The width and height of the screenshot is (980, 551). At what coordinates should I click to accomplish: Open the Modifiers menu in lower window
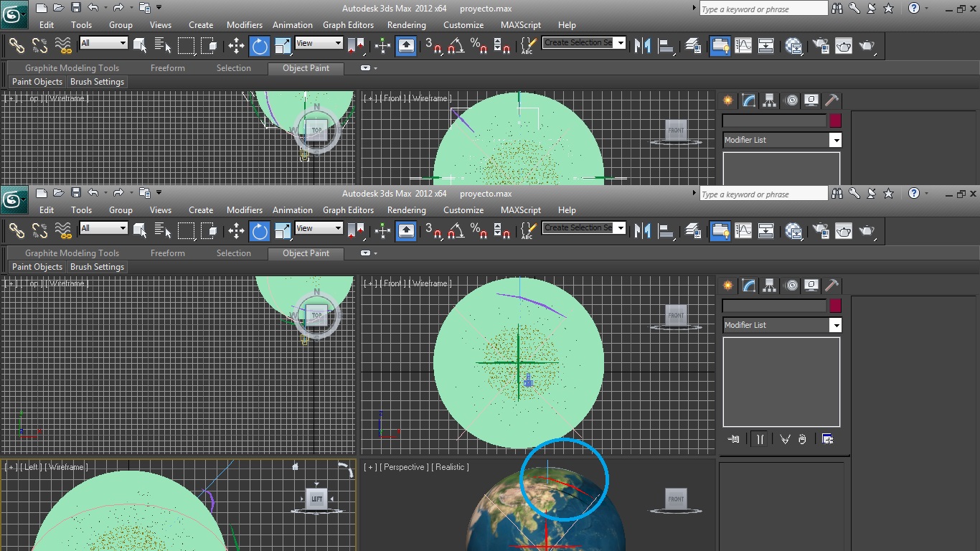pyautogui.click(x=245, y=210)
